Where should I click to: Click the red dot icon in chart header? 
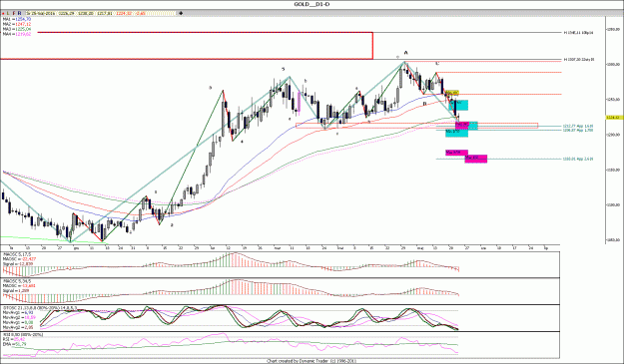tap(3, 13)
